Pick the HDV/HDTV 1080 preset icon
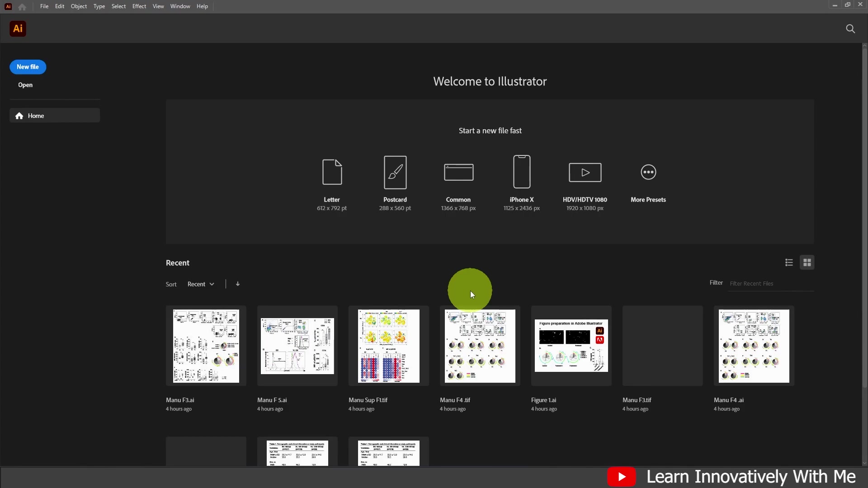Screen dimensions: 868x488 coord(585,172)
